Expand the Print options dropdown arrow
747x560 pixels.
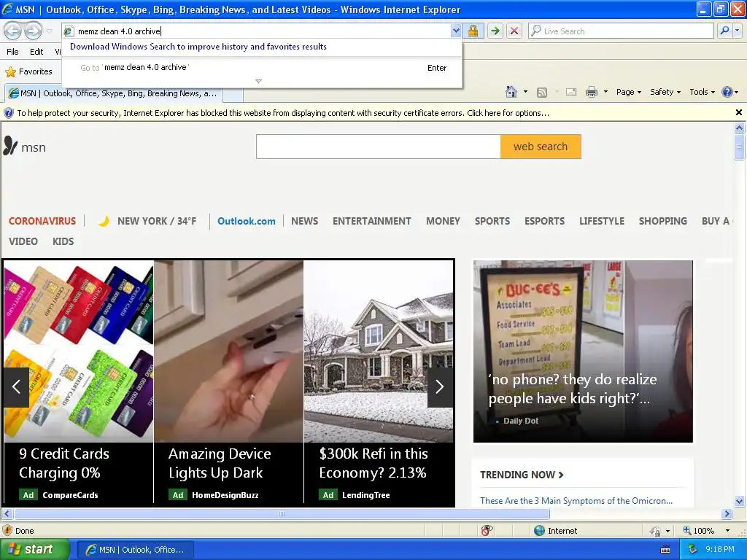tap(605, 92)
